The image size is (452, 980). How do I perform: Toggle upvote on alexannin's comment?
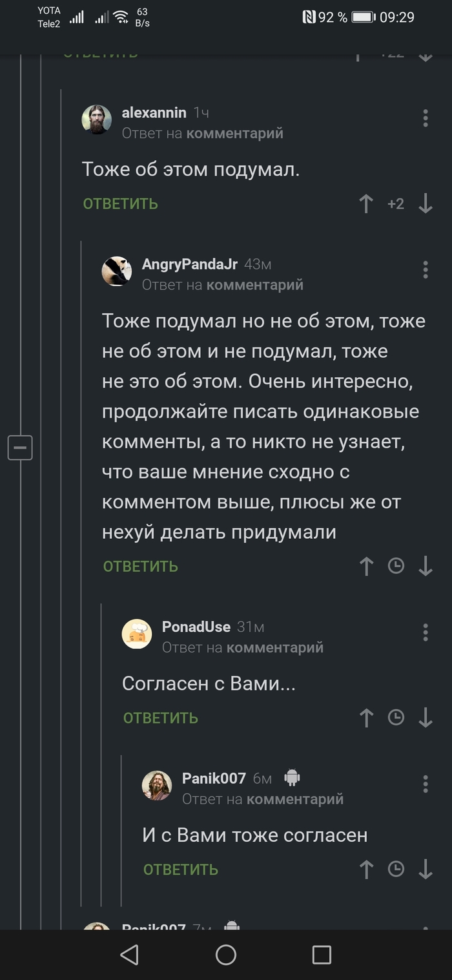pos(366,203)
